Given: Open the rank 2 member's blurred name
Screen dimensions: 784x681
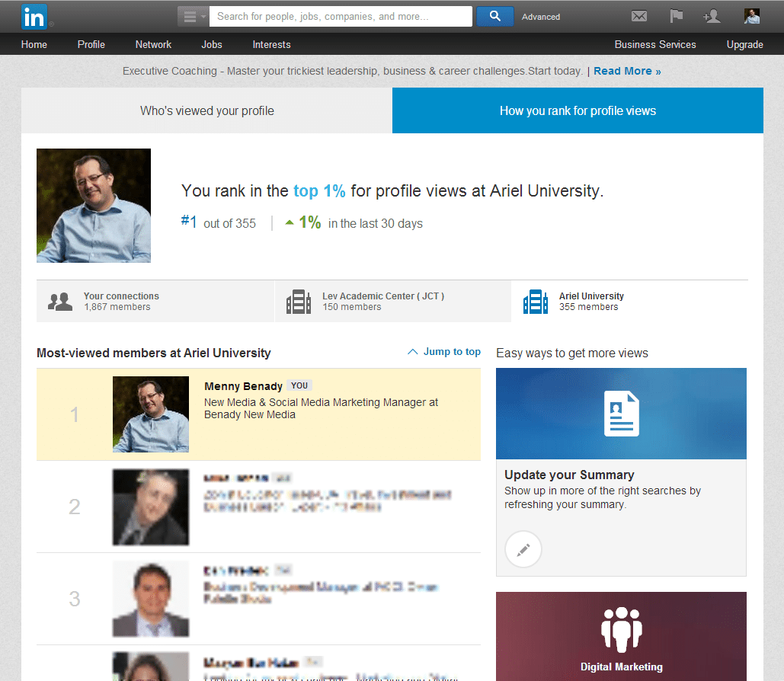Looking at the screenshot, I should coord(236,478).
